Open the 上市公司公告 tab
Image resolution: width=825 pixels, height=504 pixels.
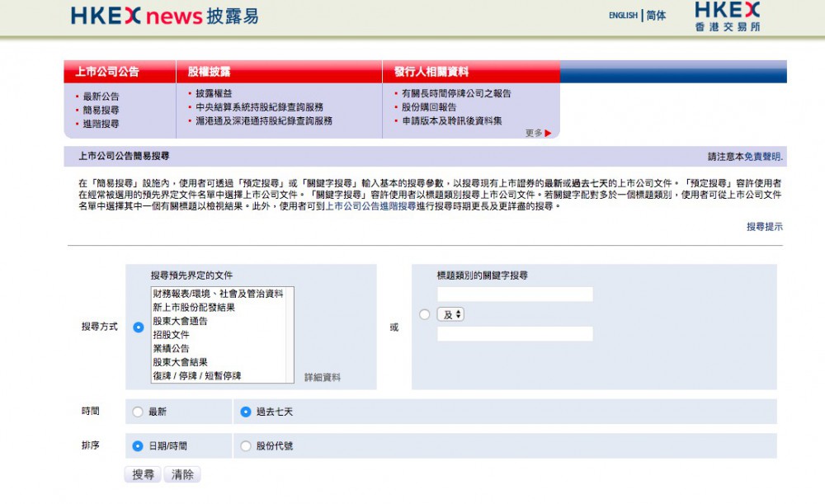pyautogui.click(x=107, y=72)
